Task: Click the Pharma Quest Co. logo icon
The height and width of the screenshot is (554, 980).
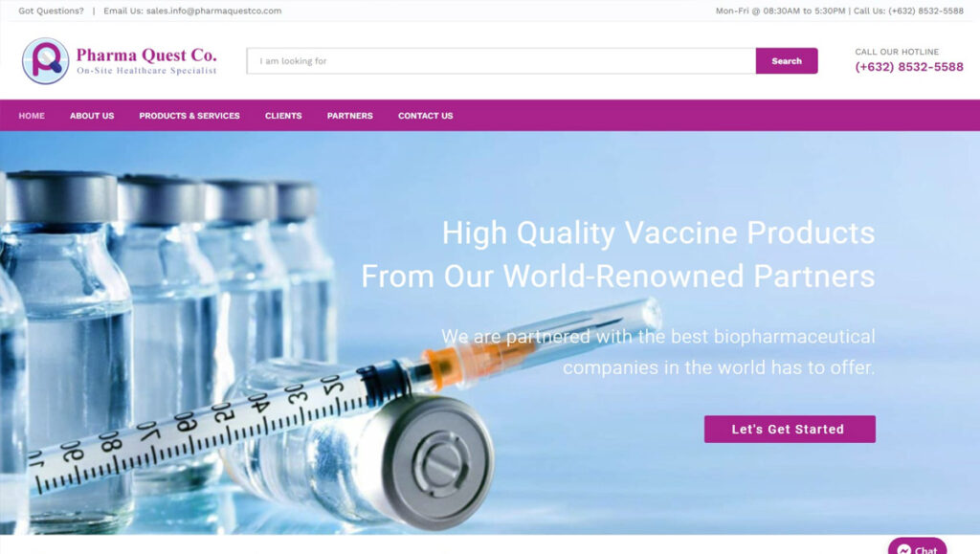Action: 46,60
